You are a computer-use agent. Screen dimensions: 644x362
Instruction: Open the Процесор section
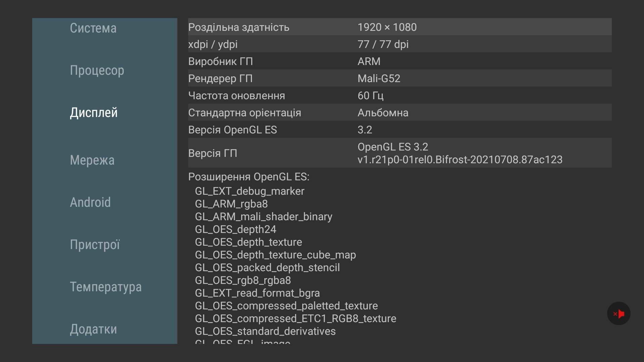(x=97, y=70)
